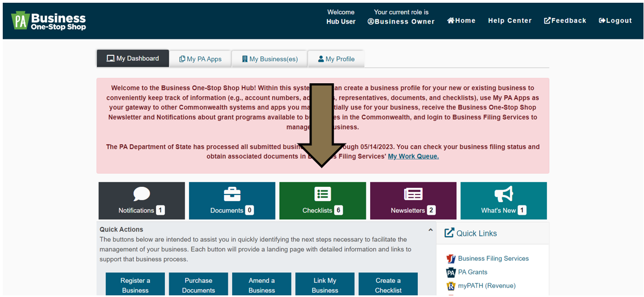Image resolution: width=644 pixels, height=297 pixels.
Task: Click the Feedback edit icon
Action: tap(548, 20)
